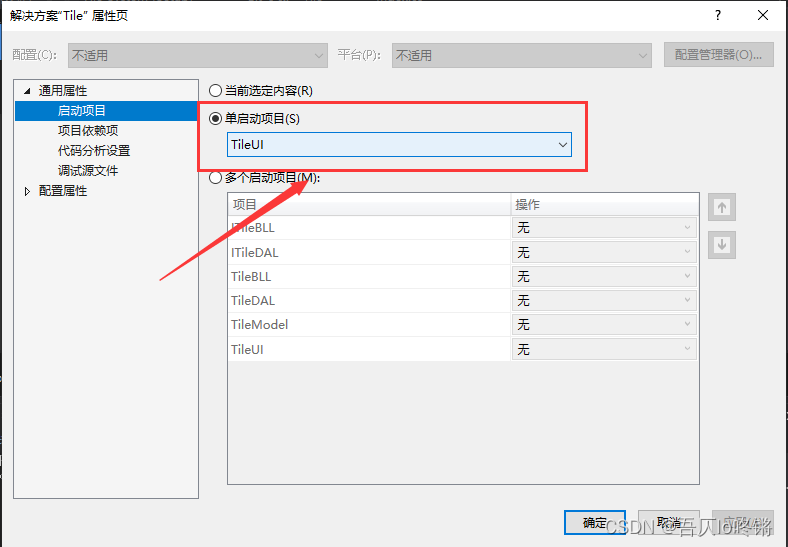788x547 pixels.
Task: Click the 配置管理器(O)... button
Action: 718,55
